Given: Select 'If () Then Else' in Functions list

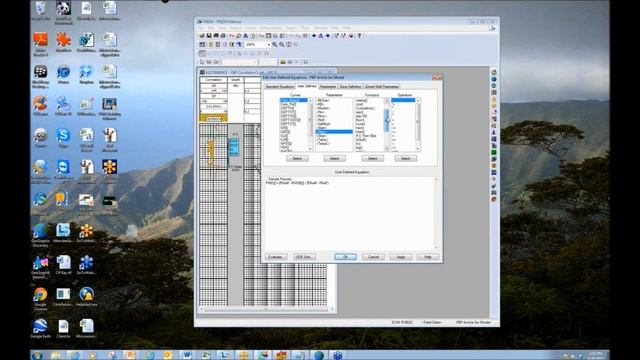Looking at the screenshot, I should click(x=366, y=136).
